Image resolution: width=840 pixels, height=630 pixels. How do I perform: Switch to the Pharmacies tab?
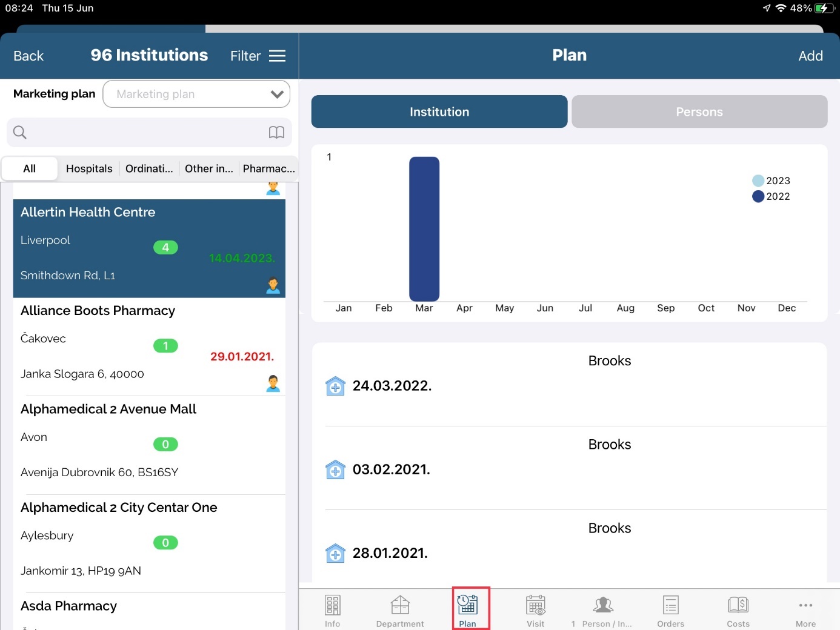coord(268,168)
